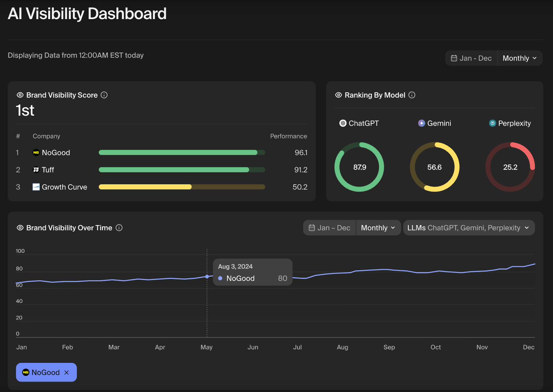Click the highlighted data point on chart line

point(207,277)
